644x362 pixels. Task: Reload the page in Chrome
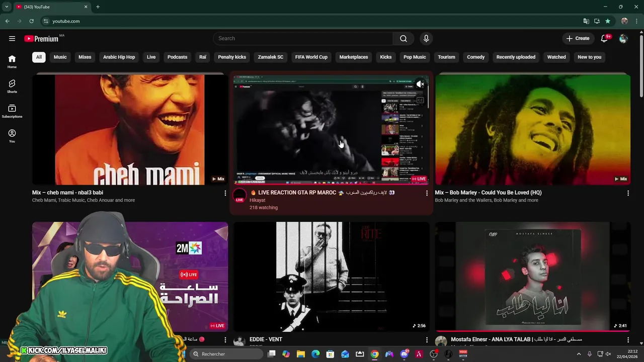click(31, 21)
